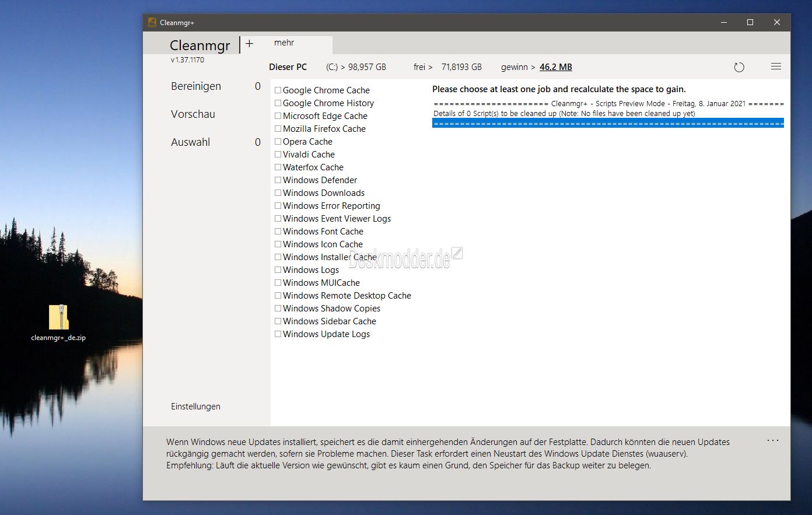Toggle Windows Shadow Copies checkbox
Viewport: 812px width, 515px height.
278,309
